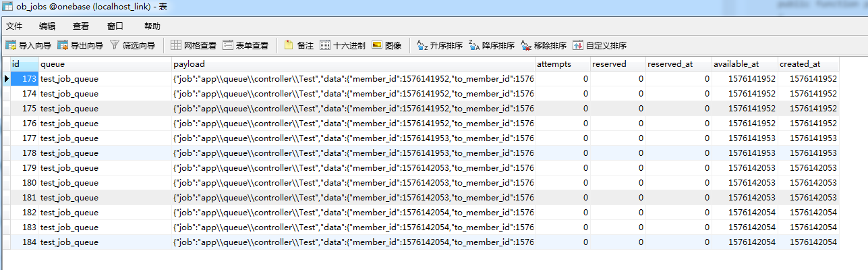Click payload cell in row 177

(353, 138)
